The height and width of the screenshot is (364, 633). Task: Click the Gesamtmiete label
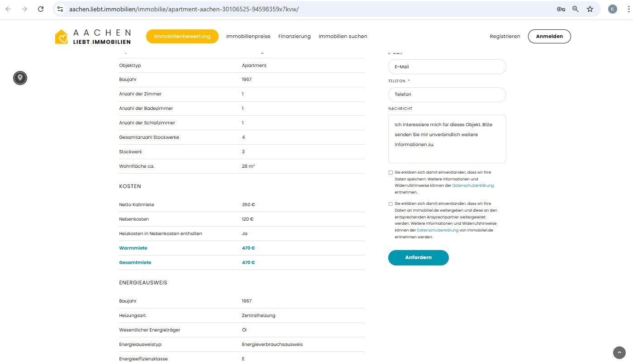pyautogui.click(x=135, y=262)
